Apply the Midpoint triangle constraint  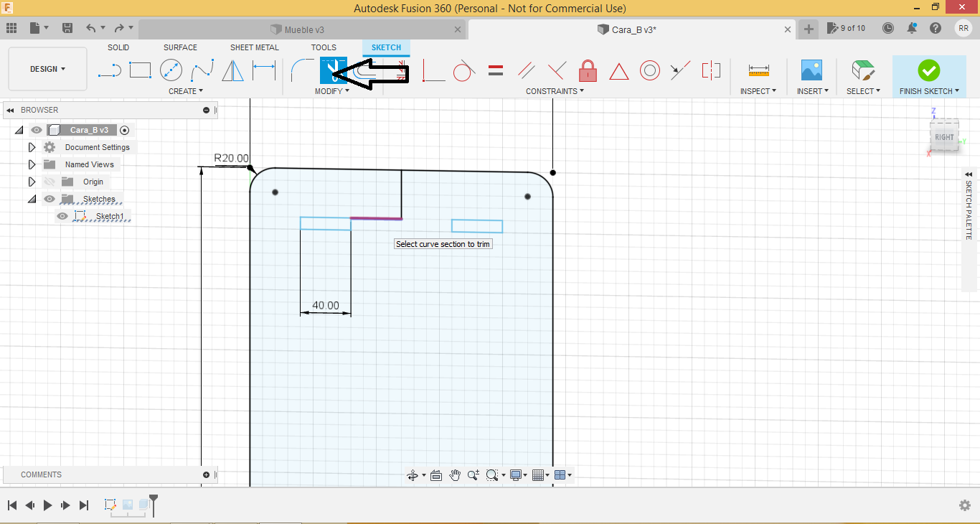pyautogui.click(x=618, y=71)
